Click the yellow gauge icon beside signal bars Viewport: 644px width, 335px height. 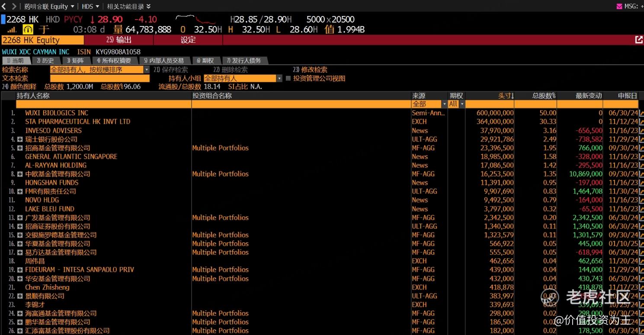[28, 29]
